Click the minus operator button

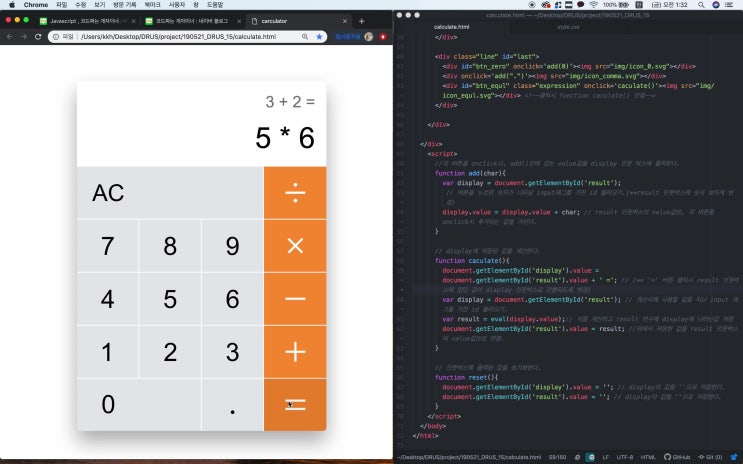point(295,299)
